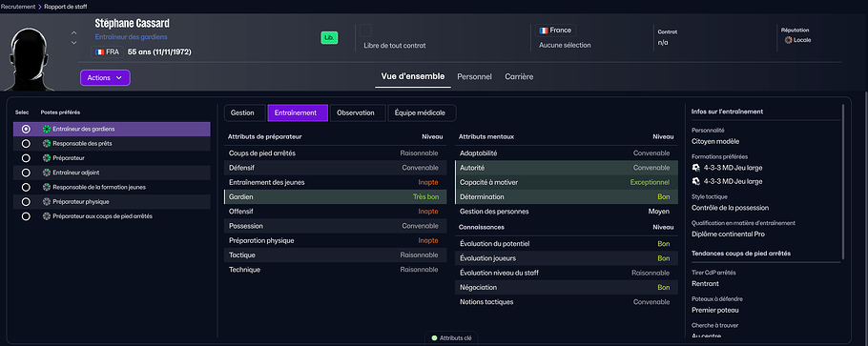This screenshot has width=868, height=346.
Task: Select the Entraîneur adjoint radio button
Action: [26, 173]
